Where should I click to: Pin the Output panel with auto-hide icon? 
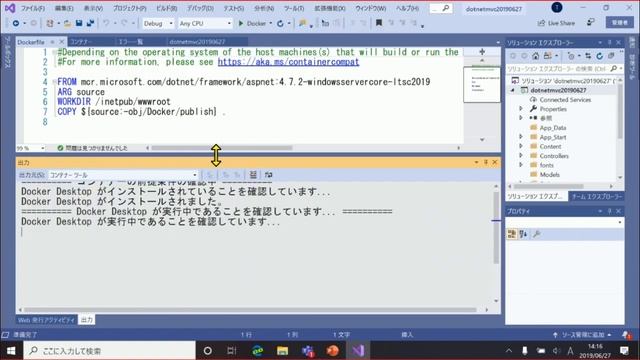click(x=486, y=162)
